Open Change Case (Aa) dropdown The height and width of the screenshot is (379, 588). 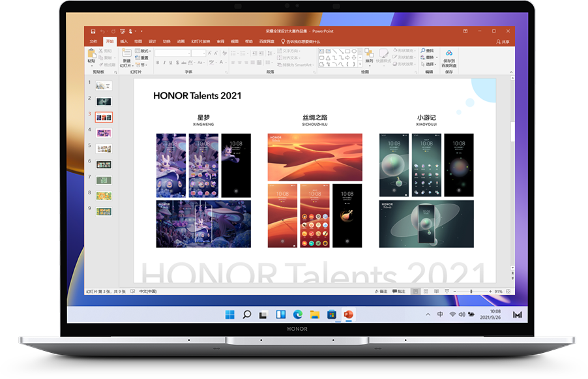point(201,62)
